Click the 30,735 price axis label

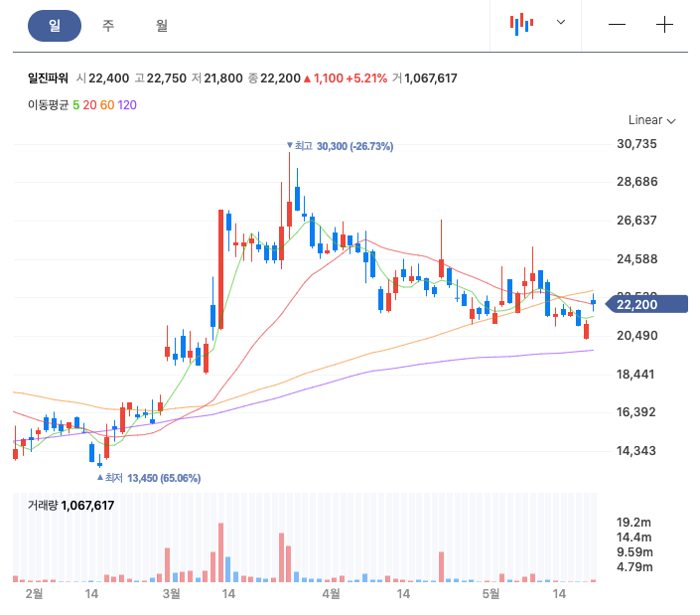pyautogui.click(x=636, y=144)
